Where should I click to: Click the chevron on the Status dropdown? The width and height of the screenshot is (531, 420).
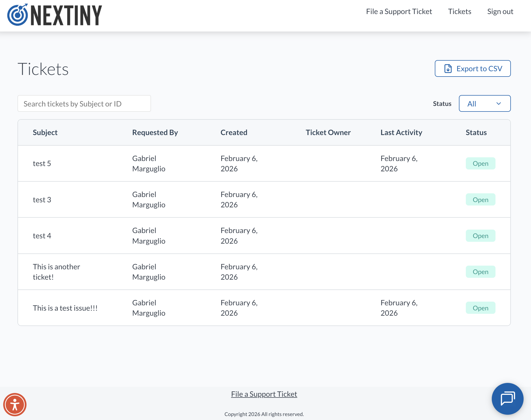(499, 103)
